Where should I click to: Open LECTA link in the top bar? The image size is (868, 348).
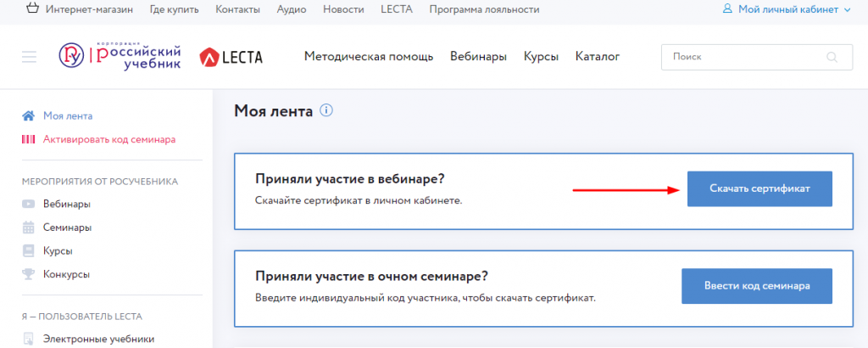pos(397,9)
